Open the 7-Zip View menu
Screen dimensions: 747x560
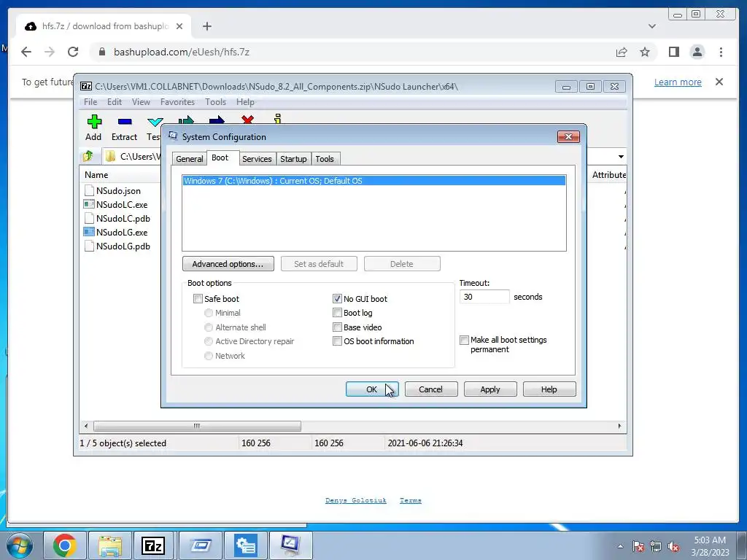141,102
